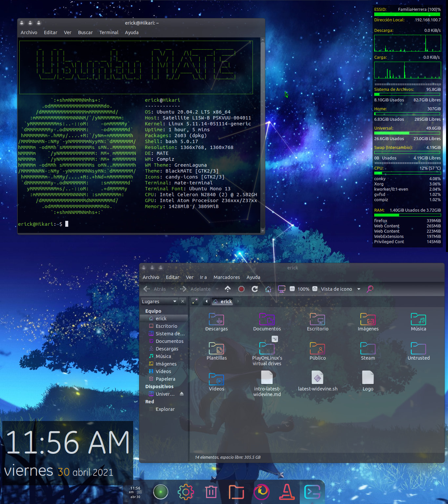
Task: Zoom in with the plus icon
Action: [315, 289]
